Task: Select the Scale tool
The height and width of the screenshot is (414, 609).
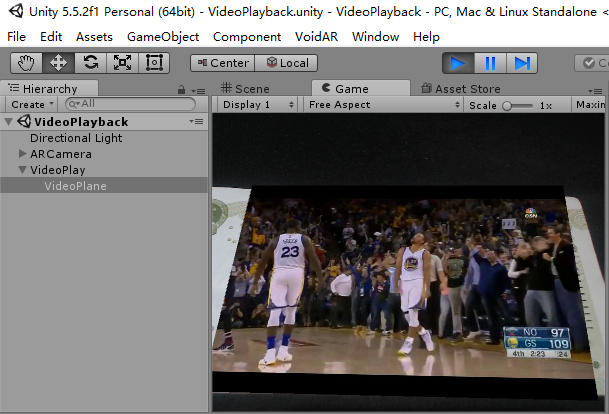Action: 122,63
